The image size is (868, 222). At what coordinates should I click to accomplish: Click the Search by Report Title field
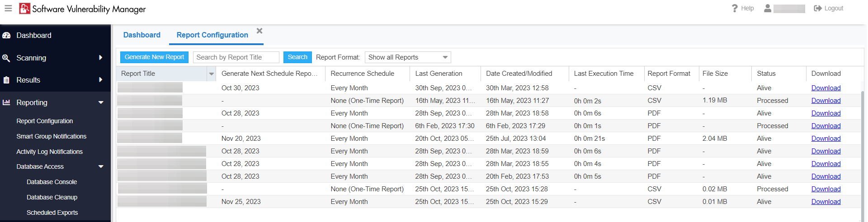236,57
